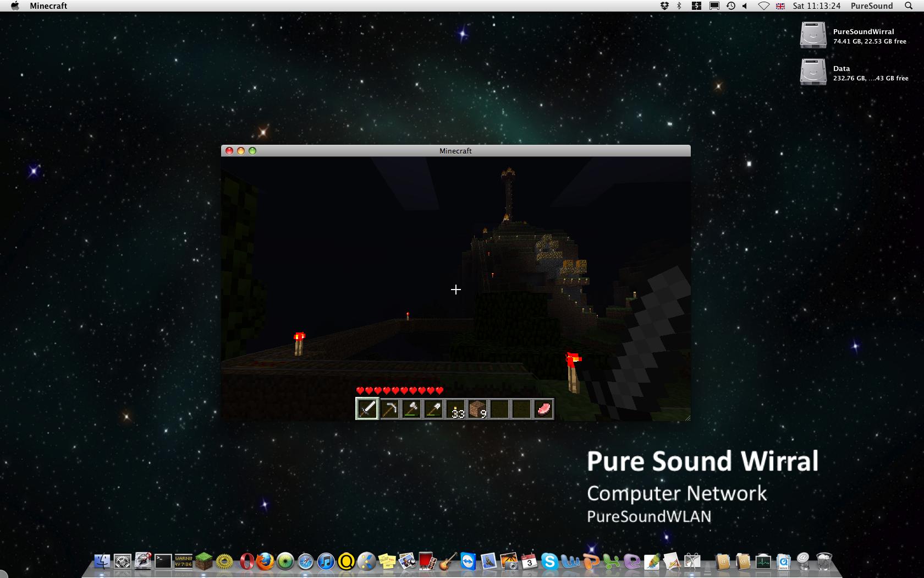Click the Minecraft window resize grip
The width and height of the screenshot is (924, 578).
(687, 418)
